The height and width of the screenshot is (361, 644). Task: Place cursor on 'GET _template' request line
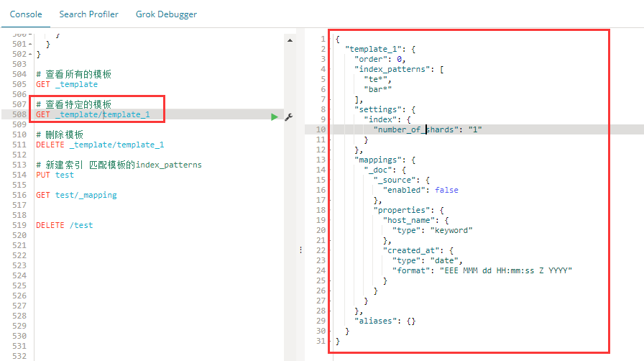click(67, 84)
